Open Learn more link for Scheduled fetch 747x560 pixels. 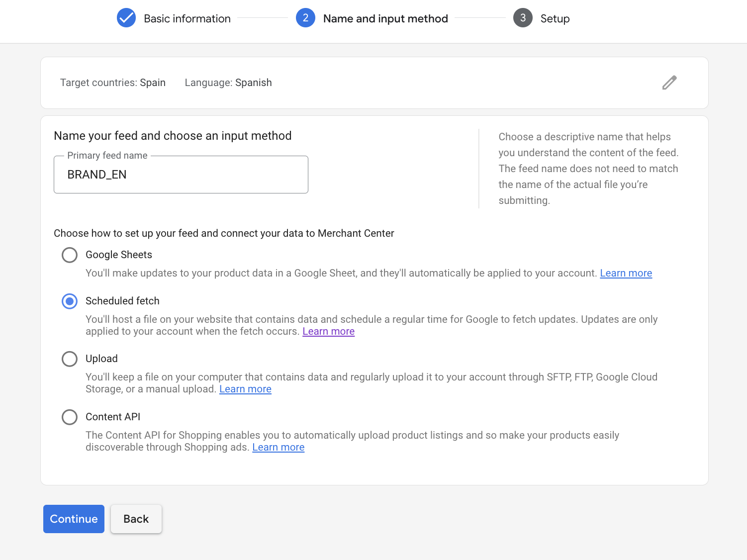(x=328, y=331)
